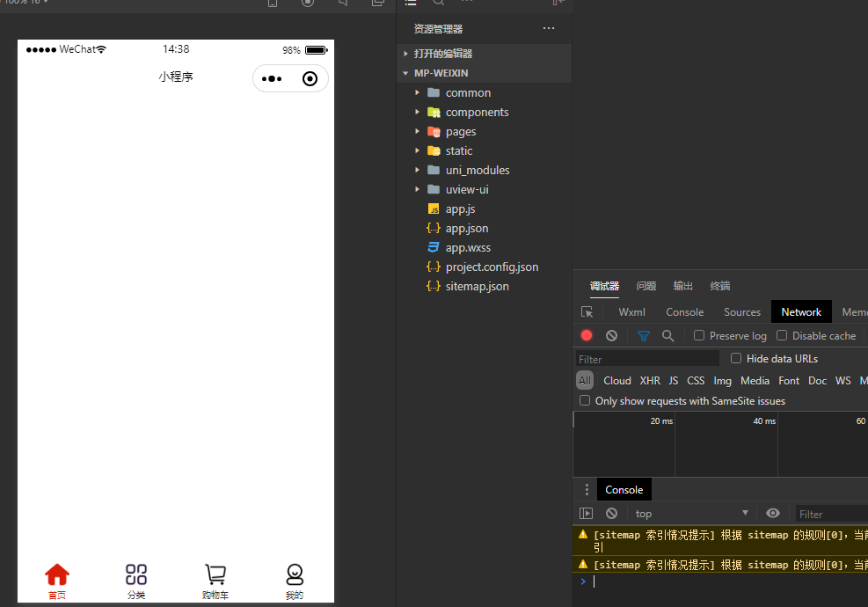Click the inspect element selector icon

587,312
